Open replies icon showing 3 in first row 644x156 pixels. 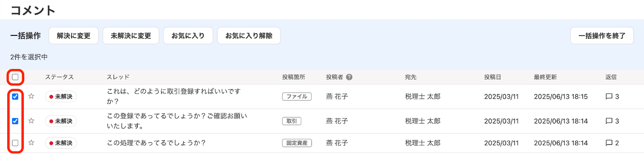point(609,96)
